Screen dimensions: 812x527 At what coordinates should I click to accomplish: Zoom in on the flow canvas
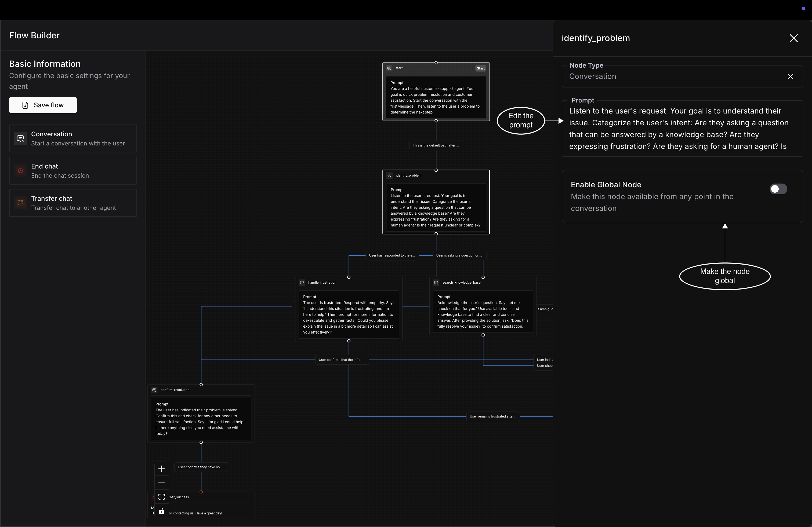(162, 469)
